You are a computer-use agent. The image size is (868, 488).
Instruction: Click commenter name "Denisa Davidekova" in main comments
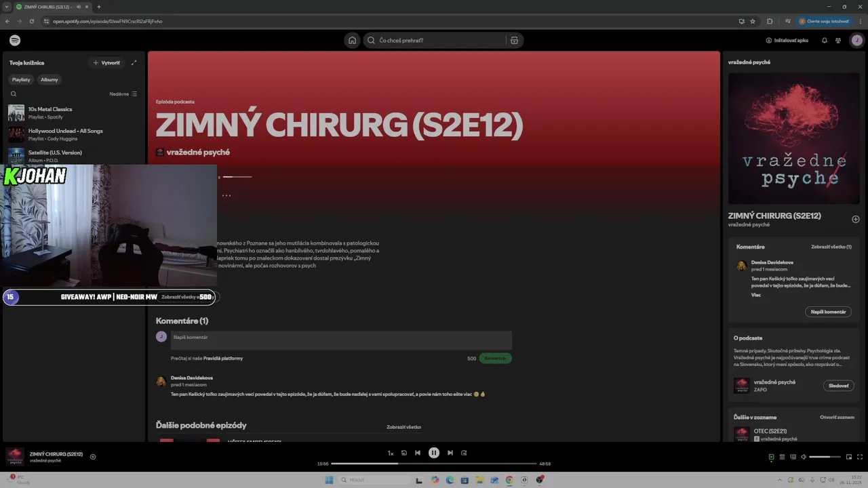click(192, 378)
